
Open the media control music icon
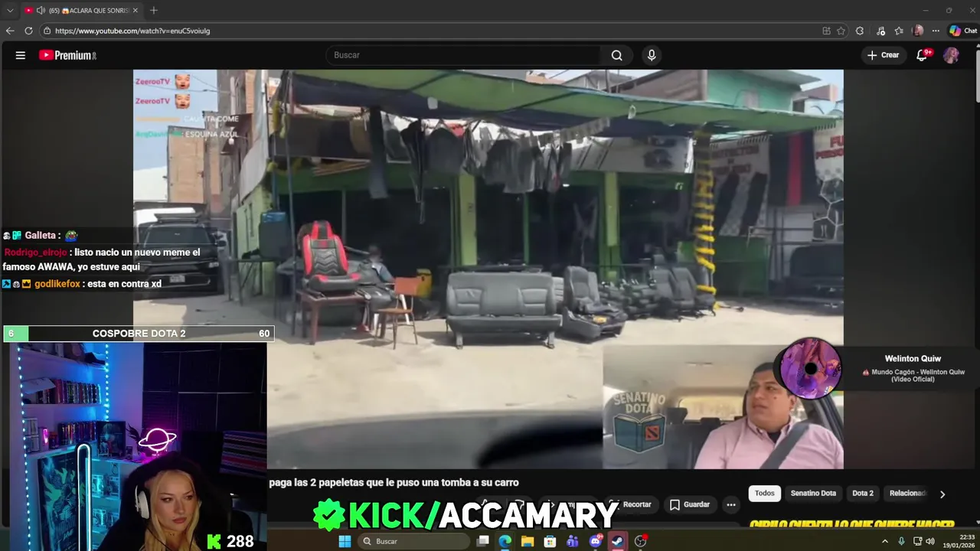tap(880, 31)
